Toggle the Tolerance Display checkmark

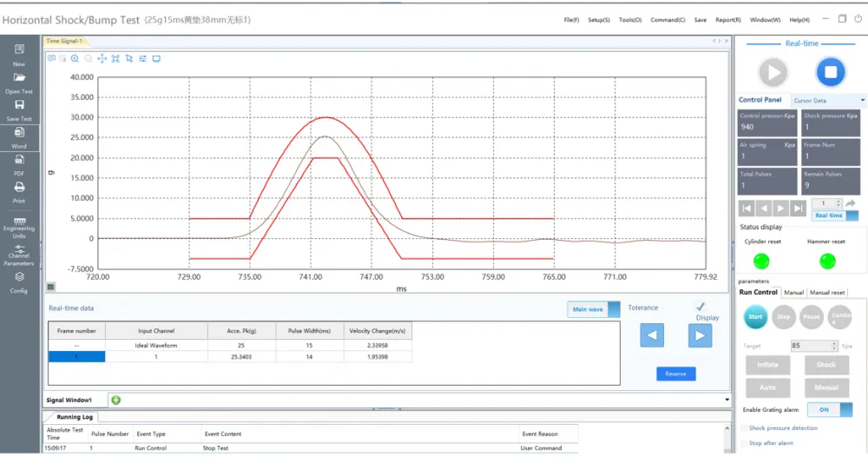tap(700, 307)
